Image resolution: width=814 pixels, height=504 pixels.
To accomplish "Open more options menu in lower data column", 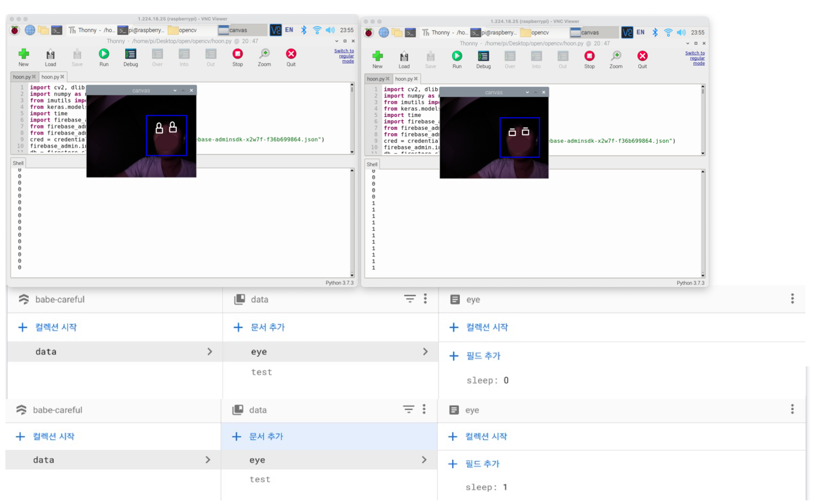I will coord(424,409).
